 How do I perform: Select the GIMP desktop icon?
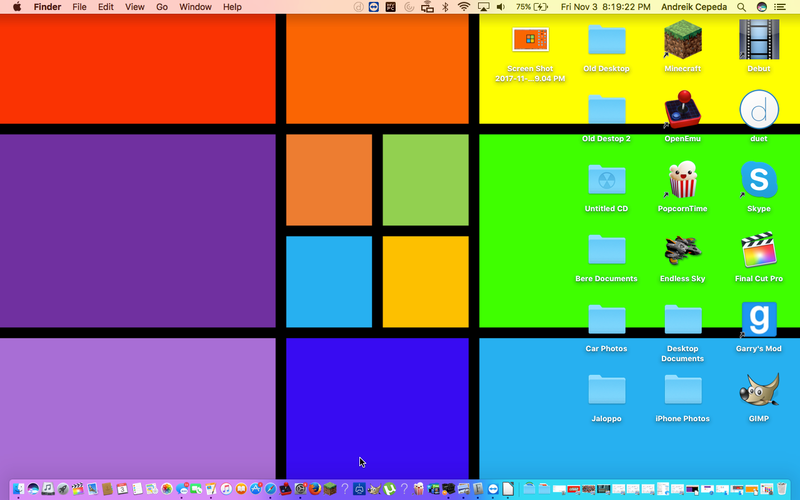pyautogui.click(x=759, y=389)
